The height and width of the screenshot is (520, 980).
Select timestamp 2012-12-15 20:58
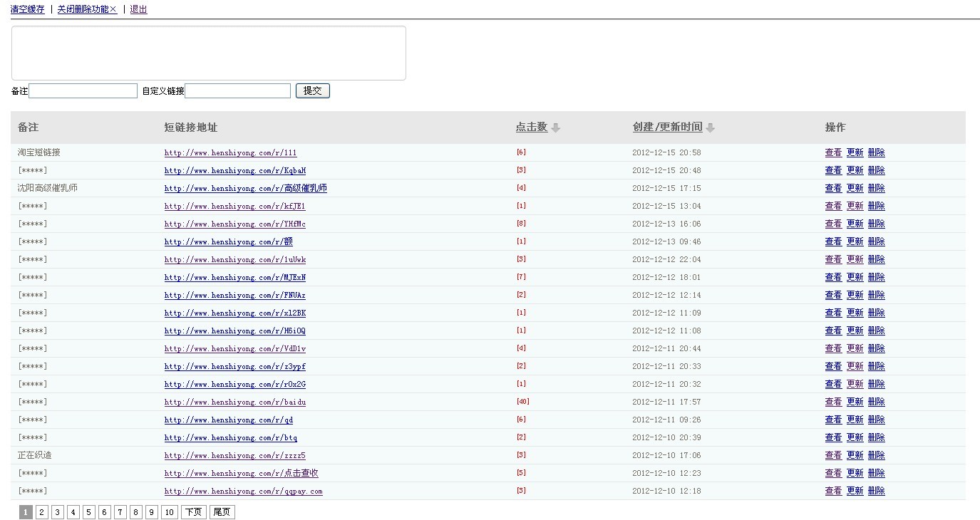(x=666, y=152)
